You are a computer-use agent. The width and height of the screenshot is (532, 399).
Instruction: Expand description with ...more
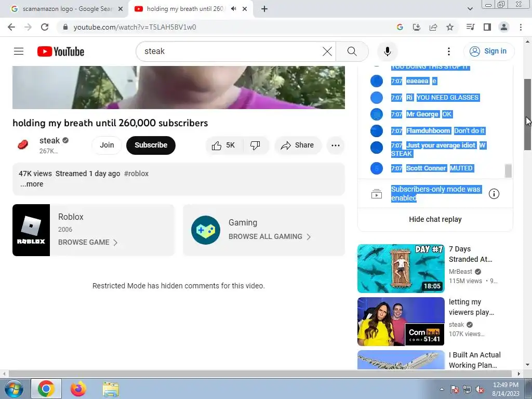[32, 184]
